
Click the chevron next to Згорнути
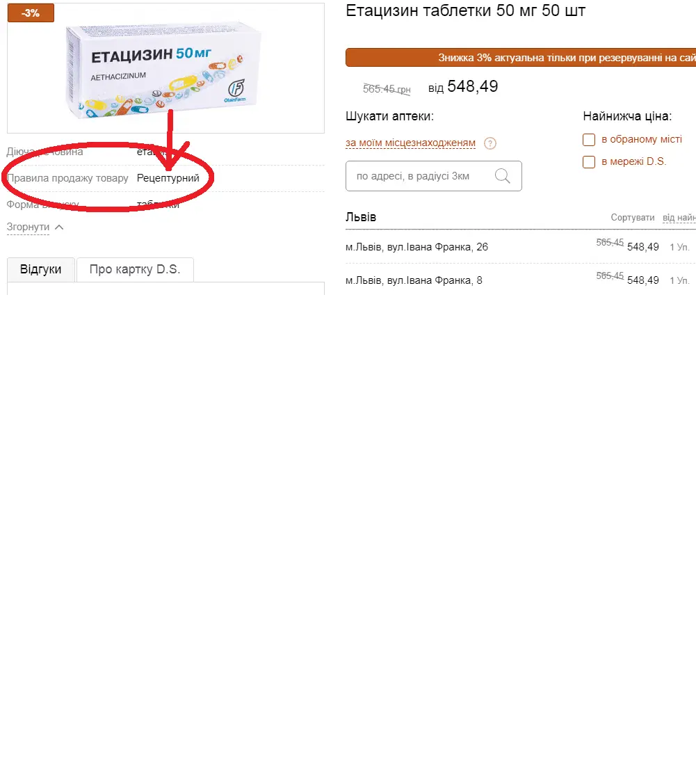click(x=59, y=227)
